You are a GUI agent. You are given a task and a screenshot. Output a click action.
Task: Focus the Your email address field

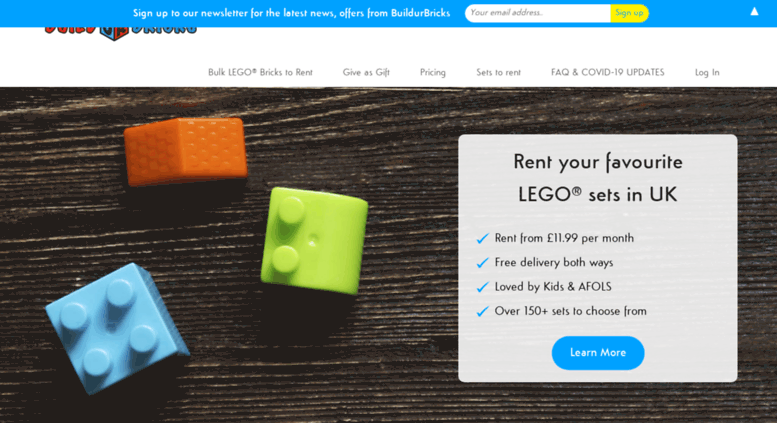point(538,13)
